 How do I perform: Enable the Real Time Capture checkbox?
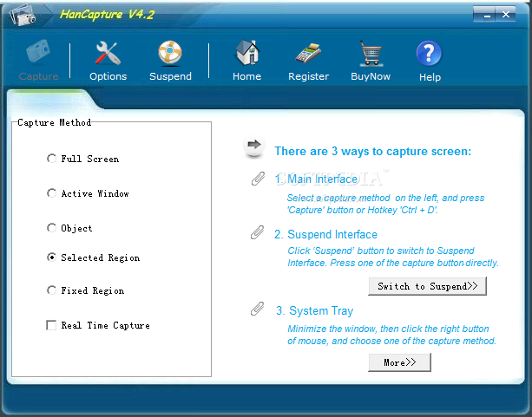51,325
